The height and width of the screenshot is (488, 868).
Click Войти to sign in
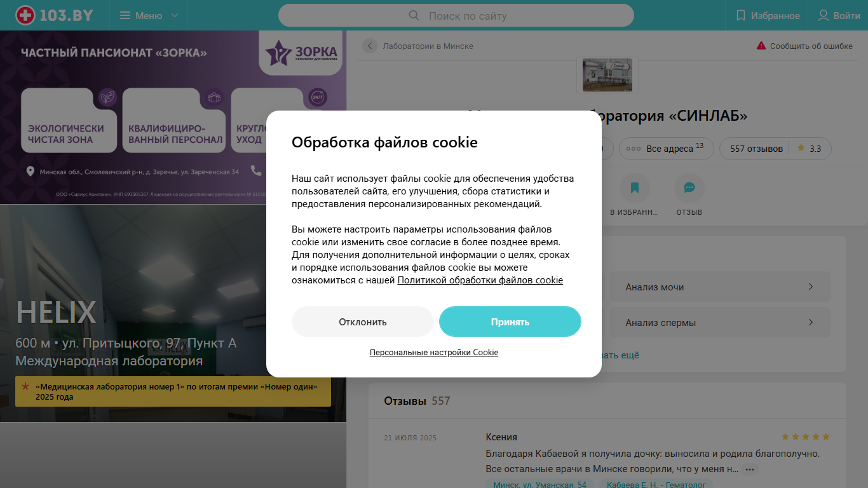[x=839, y=15]
